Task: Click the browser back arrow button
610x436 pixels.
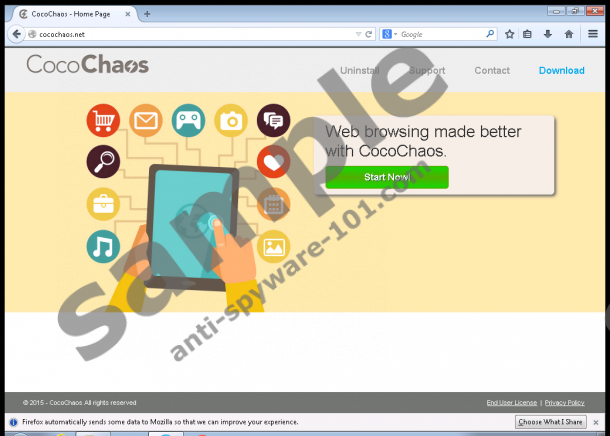Action: coord(15,34)
